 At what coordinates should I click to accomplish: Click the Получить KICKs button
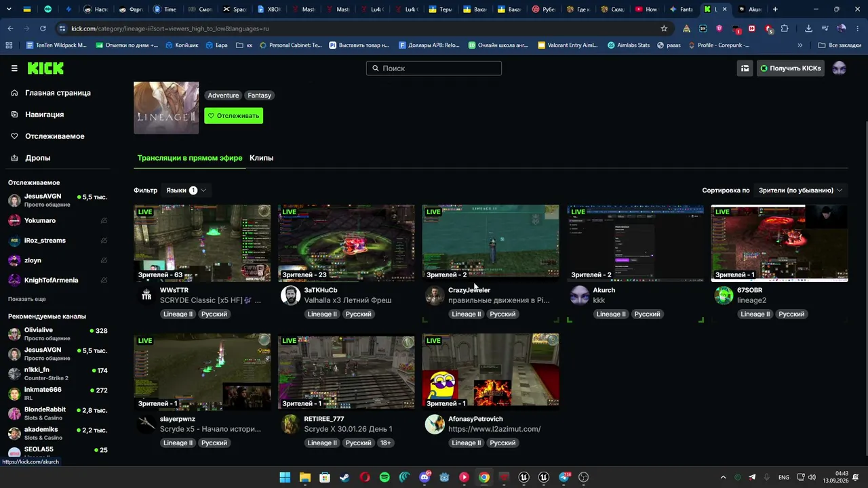coord(790,68)
